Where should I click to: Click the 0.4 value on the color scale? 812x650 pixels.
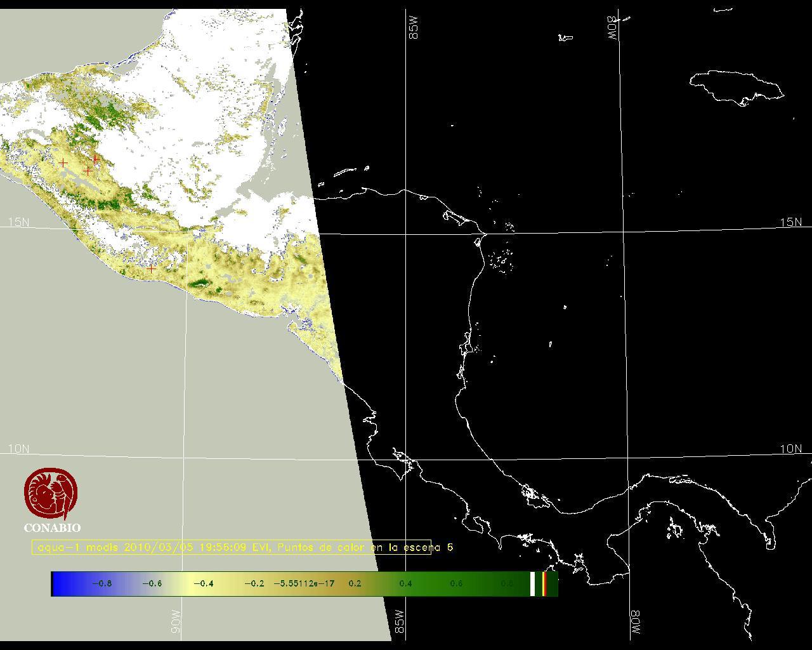click(405, 584)
